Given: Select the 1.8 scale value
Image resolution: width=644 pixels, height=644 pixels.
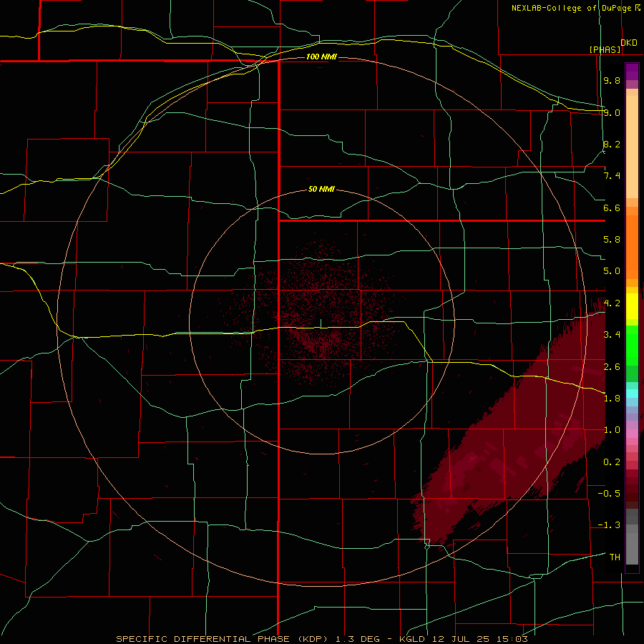Looking at the screenshot, I should pos(612,399).
